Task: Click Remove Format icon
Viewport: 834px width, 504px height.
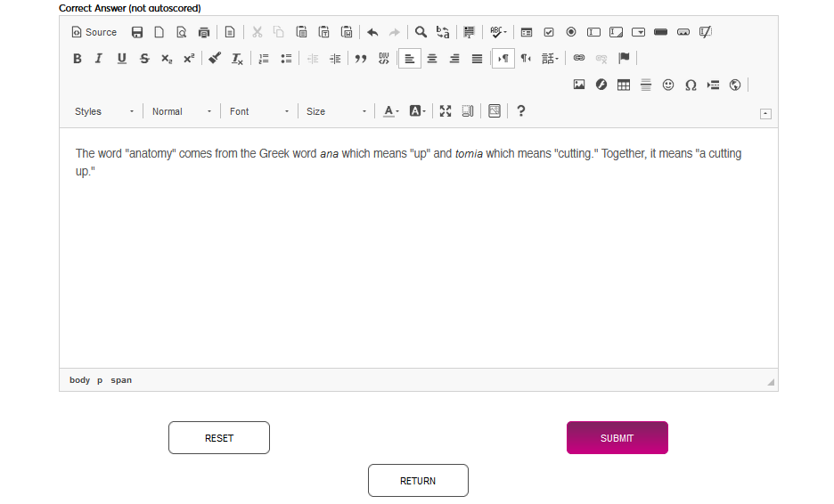Action: (x=237, y=59)
